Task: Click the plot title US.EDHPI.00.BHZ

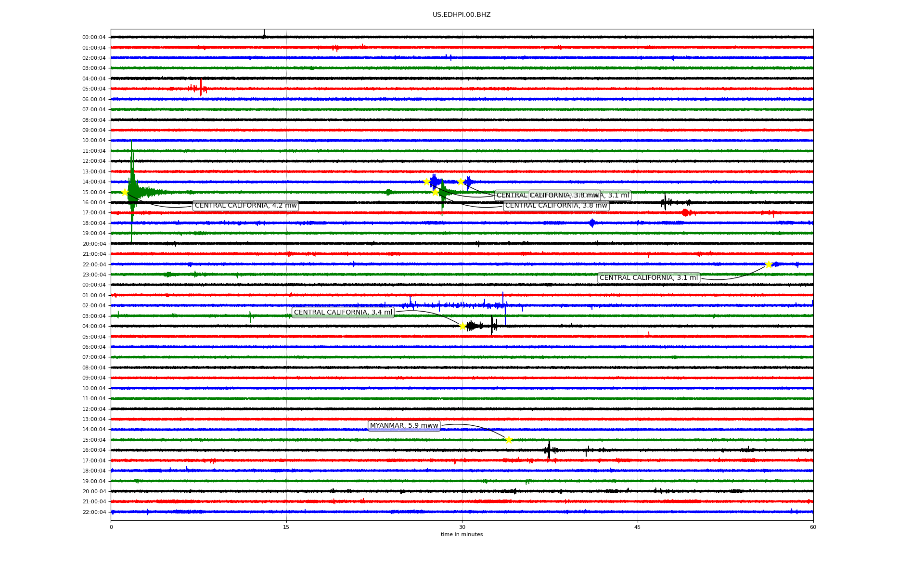Action: pyautogui.click(x=462, y=15)
